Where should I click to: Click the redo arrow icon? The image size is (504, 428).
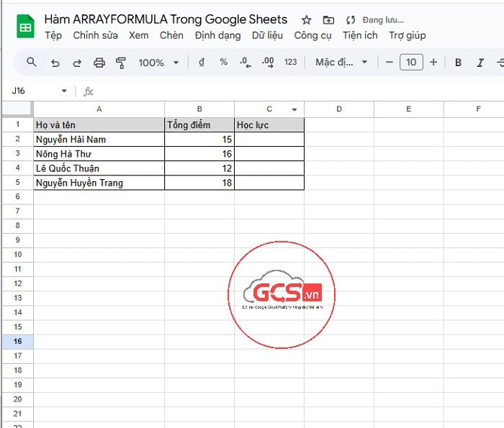77,63
